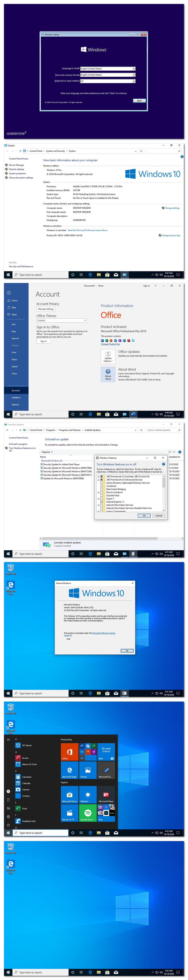
Task: Enable the Containers feature checkbox
Action: 101,486
